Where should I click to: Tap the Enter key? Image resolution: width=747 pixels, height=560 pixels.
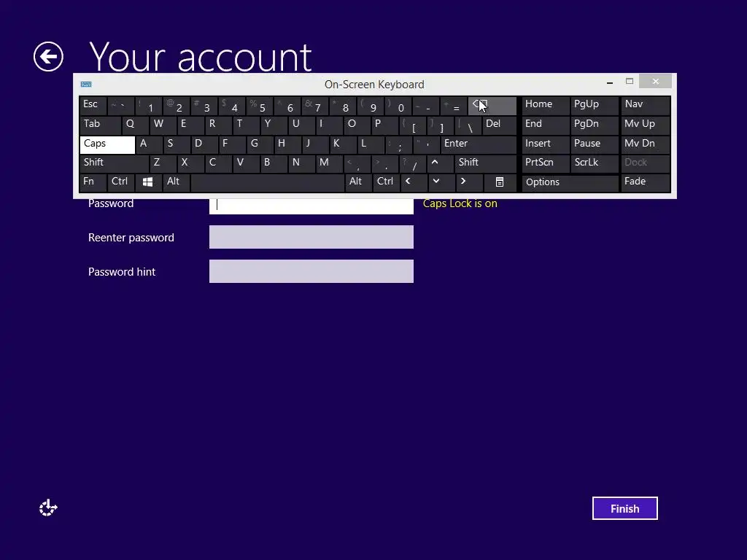(x=479, y=144)
